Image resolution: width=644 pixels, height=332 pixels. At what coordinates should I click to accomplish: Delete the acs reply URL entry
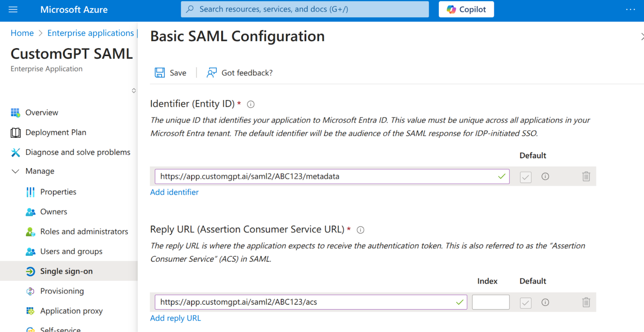586,302
